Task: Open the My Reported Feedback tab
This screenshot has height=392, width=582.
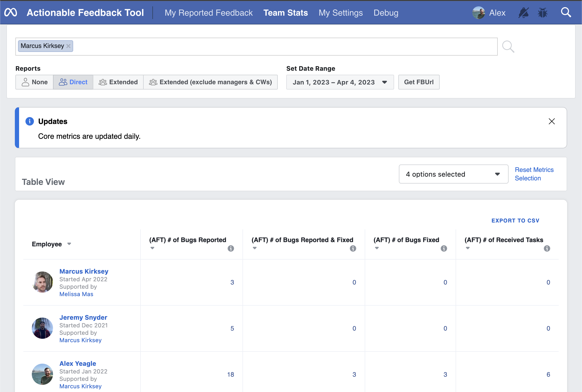Action: tap(209, 13)
